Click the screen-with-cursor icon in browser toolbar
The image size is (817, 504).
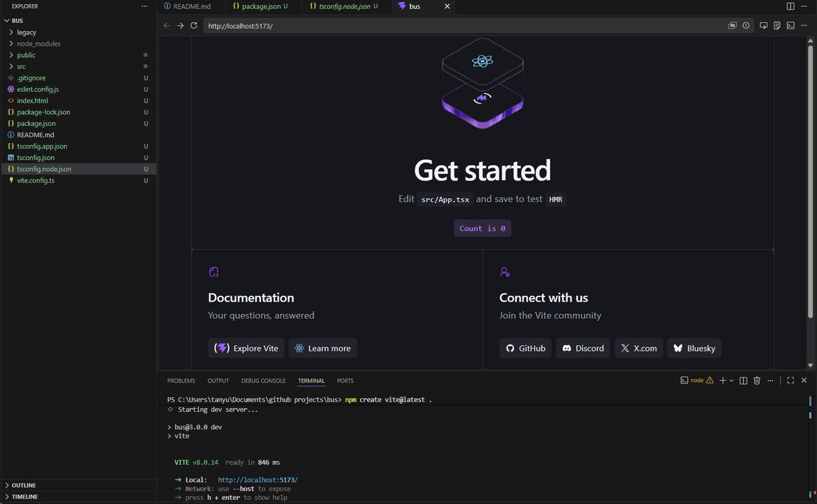pos(763,25)
